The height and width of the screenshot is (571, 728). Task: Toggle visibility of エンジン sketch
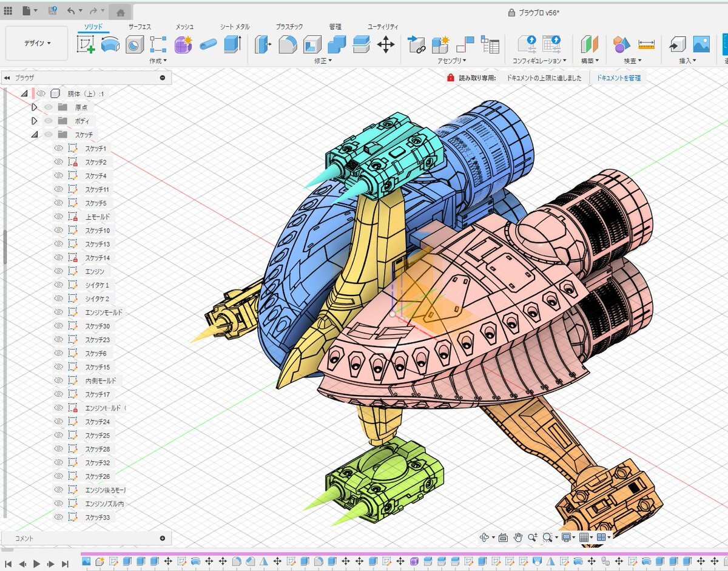click(x=59, y=271)
